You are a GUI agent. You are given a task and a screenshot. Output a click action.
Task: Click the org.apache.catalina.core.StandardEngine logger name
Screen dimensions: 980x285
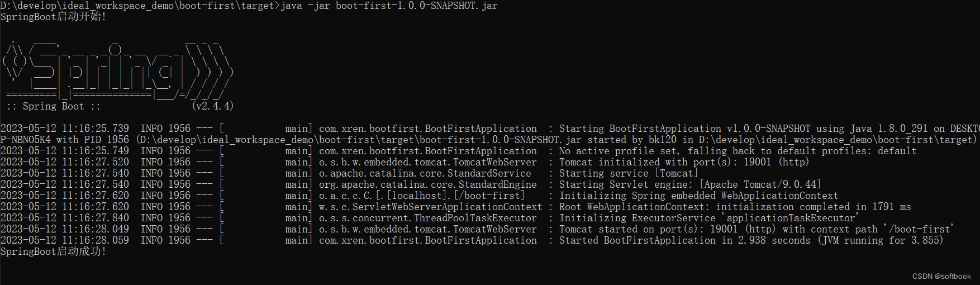[427, 184]
